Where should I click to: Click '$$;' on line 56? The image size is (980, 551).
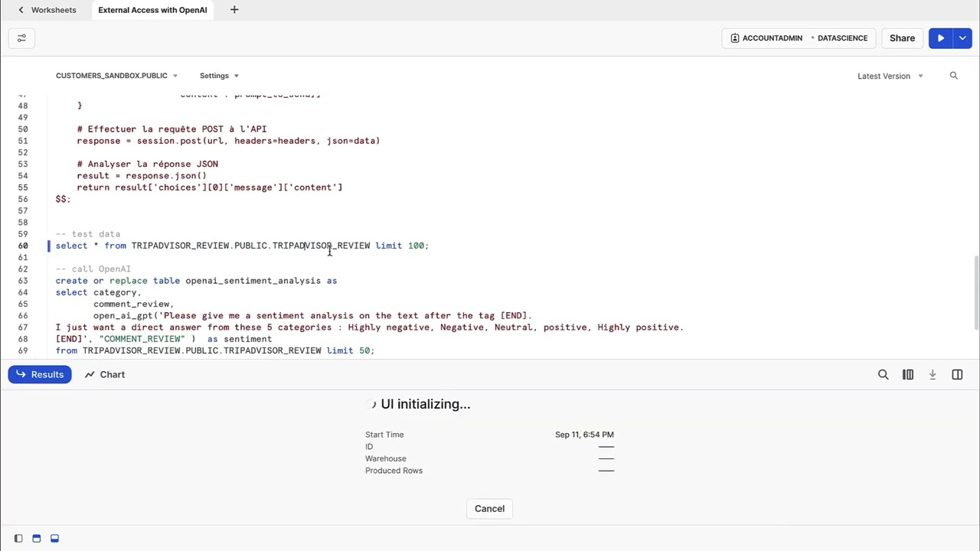click(x=63, y=199)
